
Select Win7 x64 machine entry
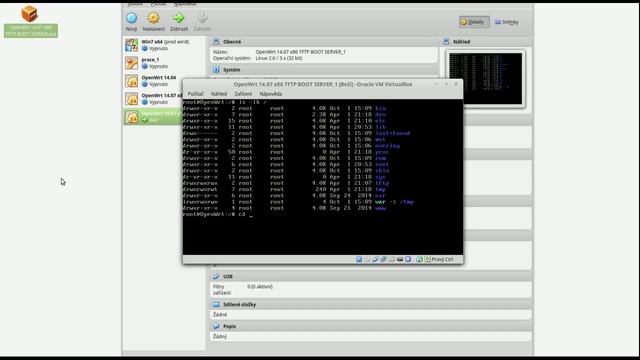click(x=164, y=45)
